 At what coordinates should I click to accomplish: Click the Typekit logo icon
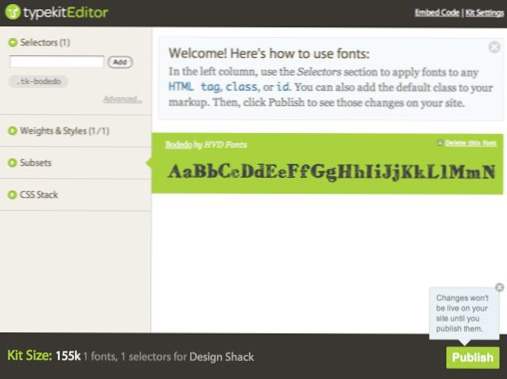pyautogui.click(x=13, y=12)
